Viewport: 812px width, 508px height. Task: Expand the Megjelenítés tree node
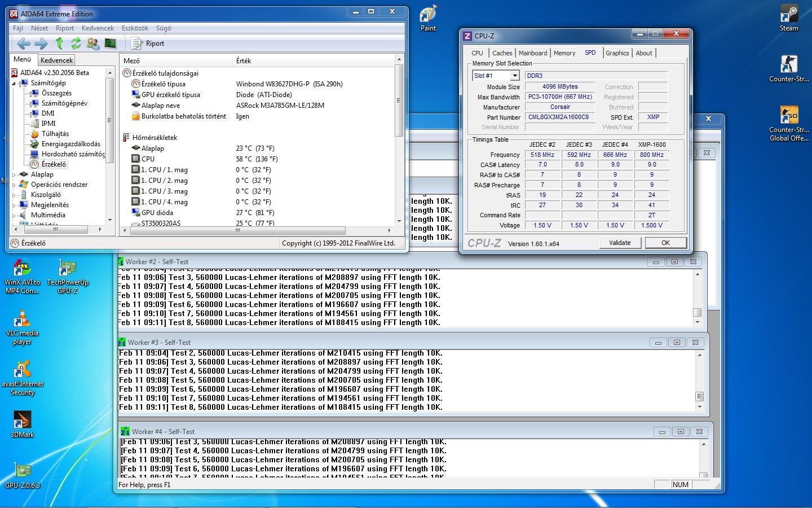[15, 205]
